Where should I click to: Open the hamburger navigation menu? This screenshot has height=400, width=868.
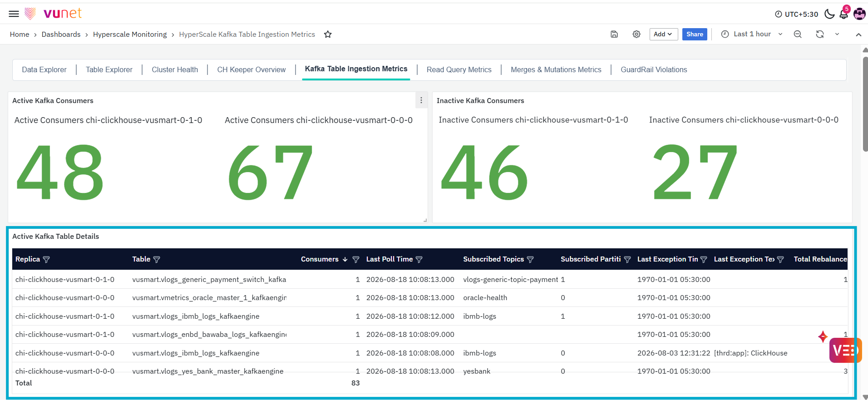pos(14,14)
